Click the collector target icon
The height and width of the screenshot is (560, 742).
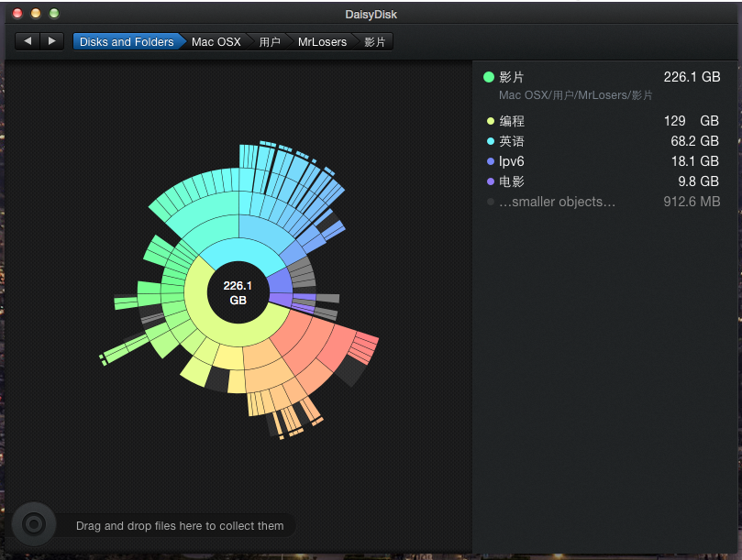(x=34, y=524)
